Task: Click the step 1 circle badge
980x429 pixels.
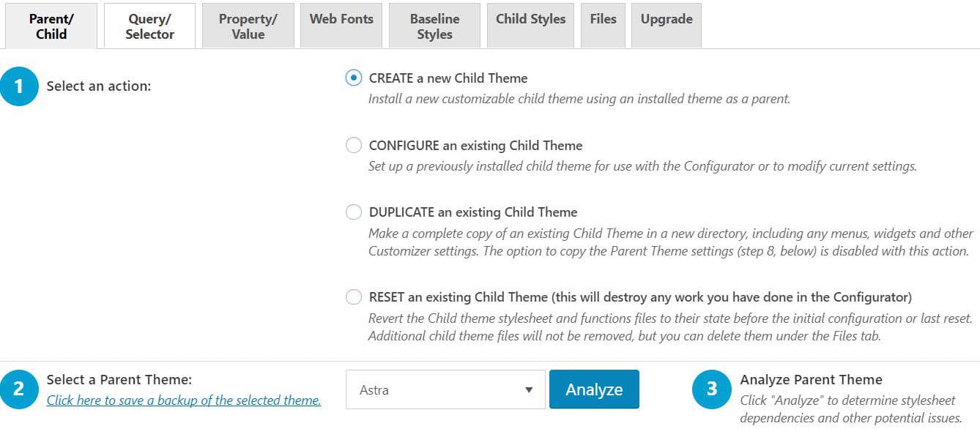Action: tap(19, 86)
